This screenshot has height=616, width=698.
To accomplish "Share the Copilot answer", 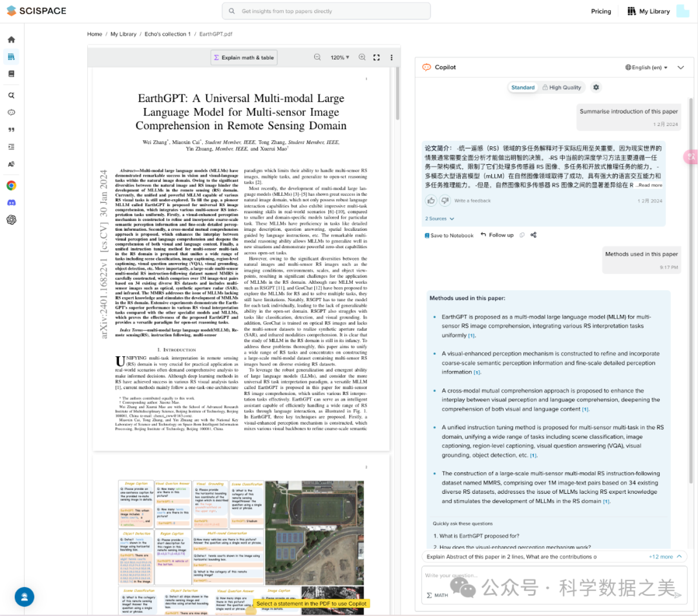I will click(533, 235).
